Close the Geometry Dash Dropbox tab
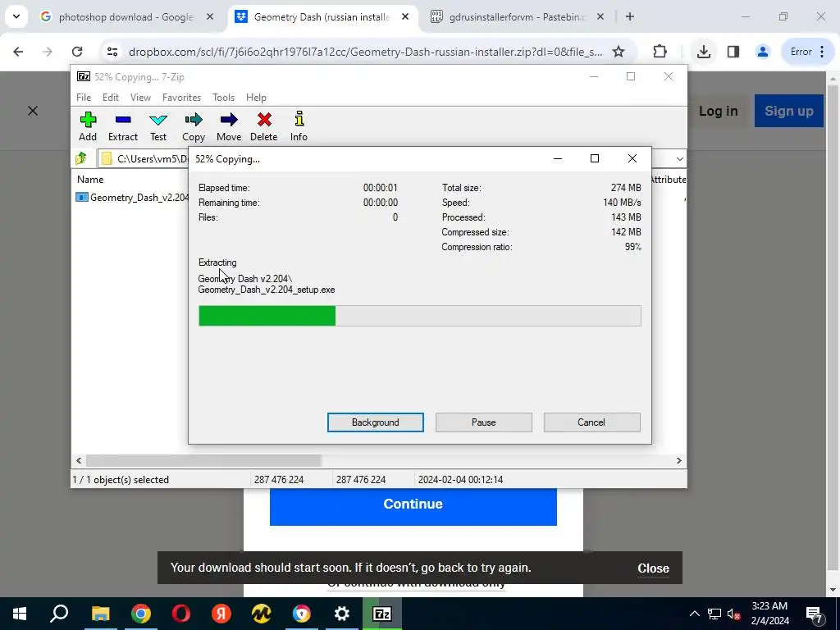Viewport: 840px width, 630px height. coord(405,17)
